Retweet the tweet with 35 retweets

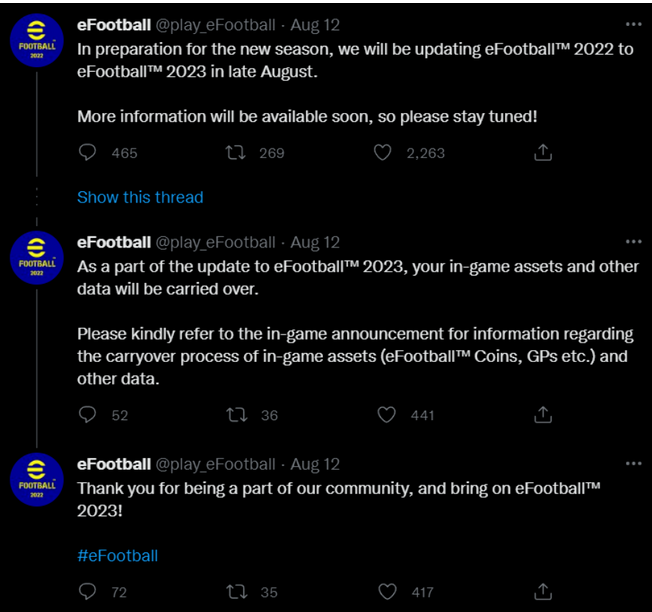[x=237, y=592]
